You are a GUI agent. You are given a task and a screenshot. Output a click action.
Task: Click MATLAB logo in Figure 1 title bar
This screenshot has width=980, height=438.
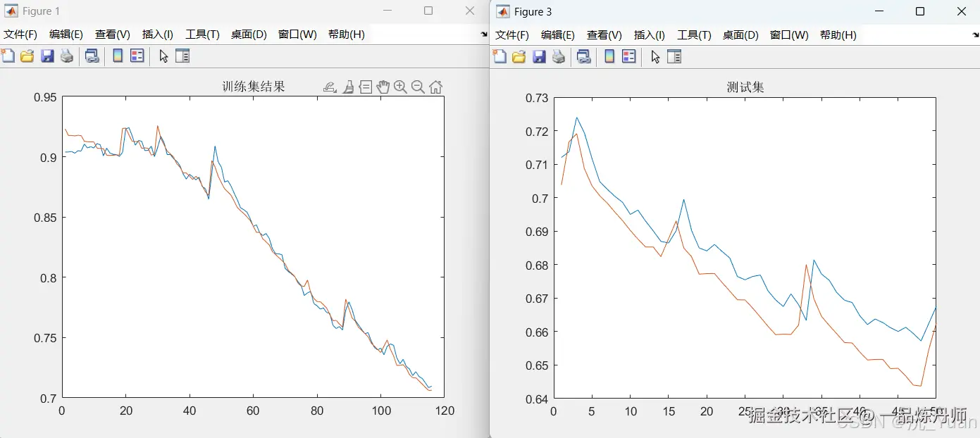coord(11,11)
